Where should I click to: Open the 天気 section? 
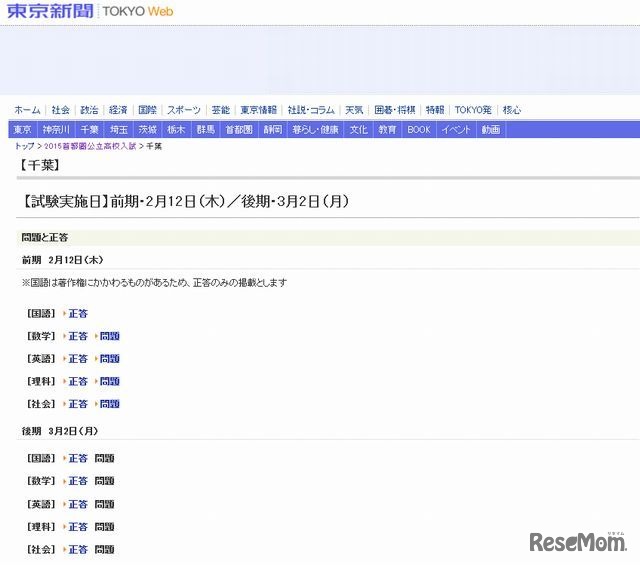click(x=354, y=110)
